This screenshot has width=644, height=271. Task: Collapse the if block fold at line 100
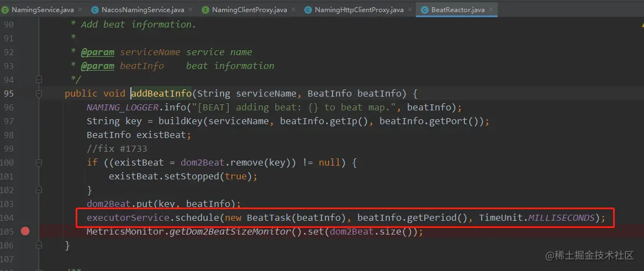pos(39,163)
